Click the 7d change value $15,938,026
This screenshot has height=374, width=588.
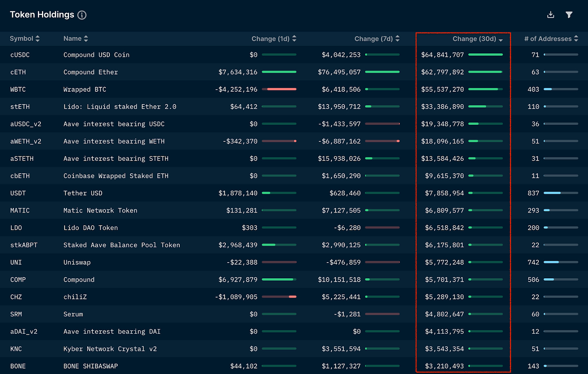click(x=339, y=159)
